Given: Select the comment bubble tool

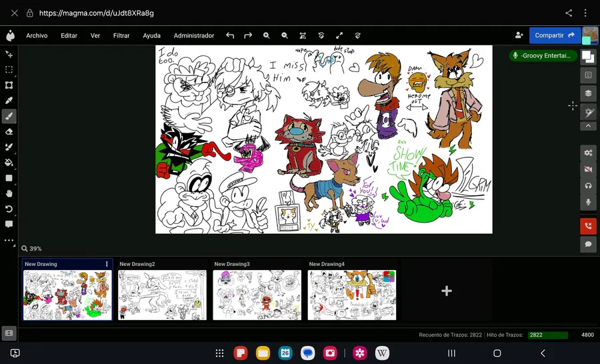Looking at the screenshot, I should pos(9,224).
